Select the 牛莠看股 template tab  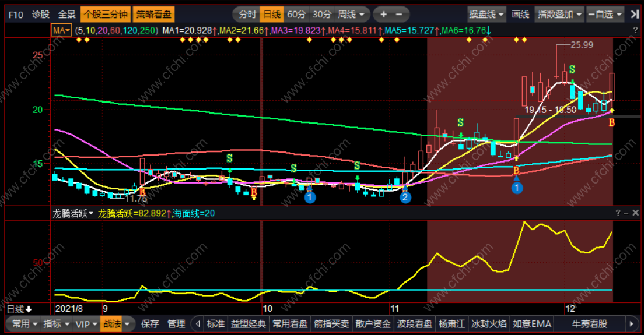(590, 324)
